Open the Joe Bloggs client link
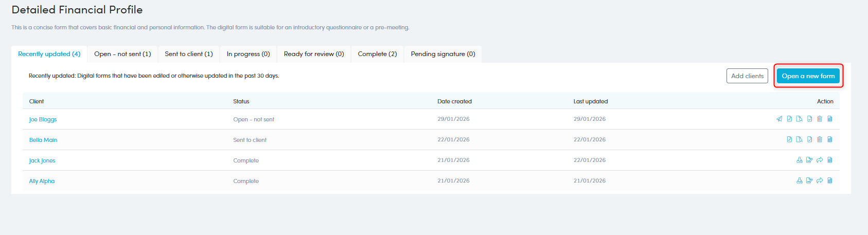Screen dimensions: 868x235 43,119
